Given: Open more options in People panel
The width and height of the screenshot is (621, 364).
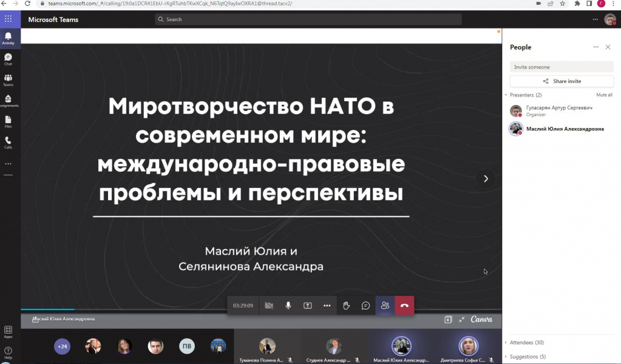Looking at the screenshot, I should pos(596,47).
